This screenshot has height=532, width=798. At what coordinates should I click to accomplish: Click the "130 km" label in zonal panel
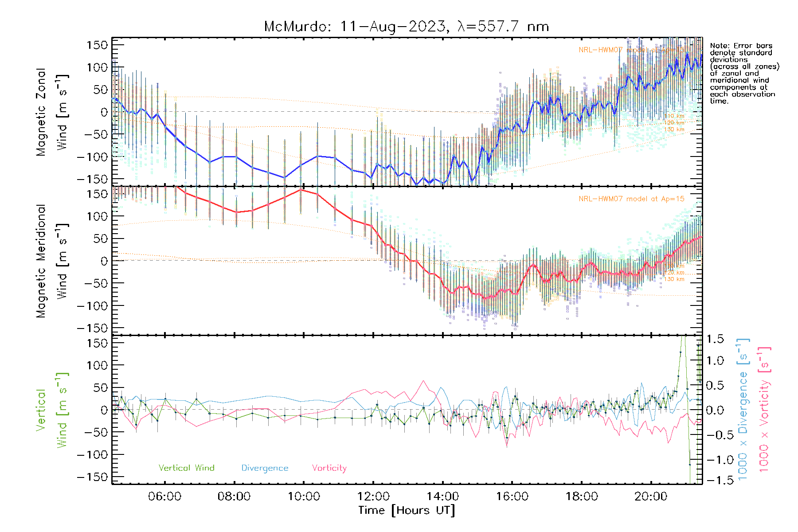(x=674, y=129)
